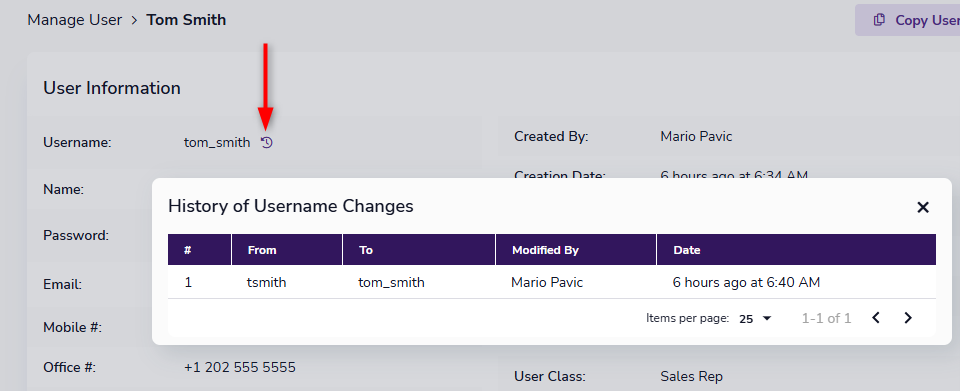The image size is (960, 391).
Task: Go to the next page of history
Action: tap(908, 318)
